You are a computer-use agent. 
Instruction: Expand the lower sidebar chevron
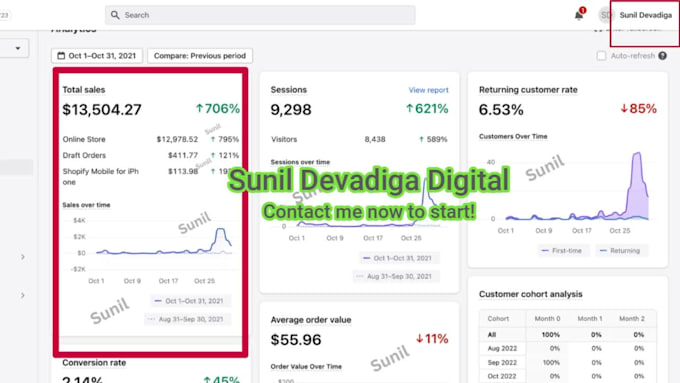click(x=23, y=295)
